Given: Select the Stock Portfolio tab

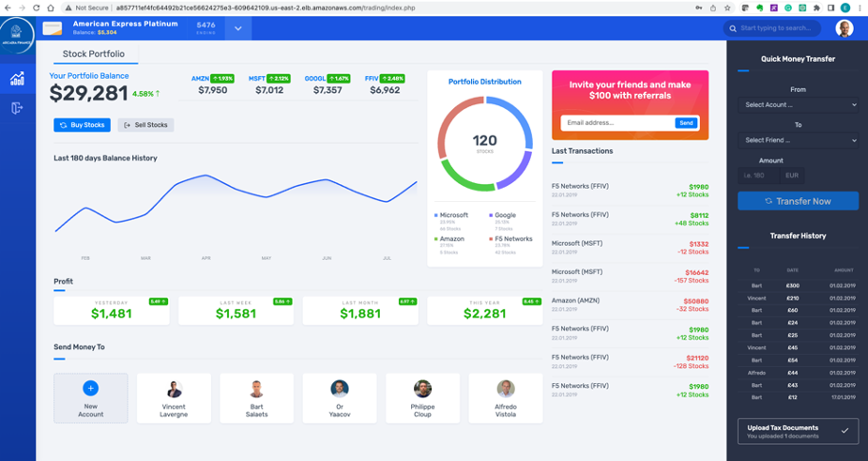Looking at the screenshot, I should click(x=94, y=54).
